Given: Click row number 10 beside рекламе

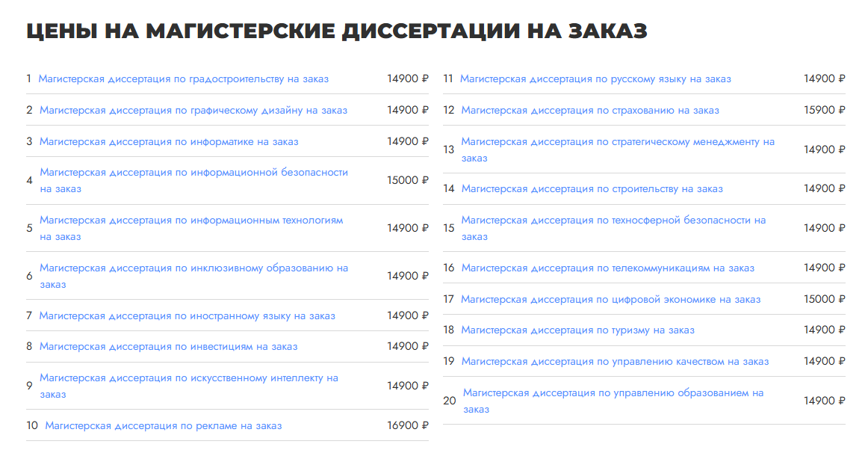Looking at the screenshot, I should click(32, 425).
